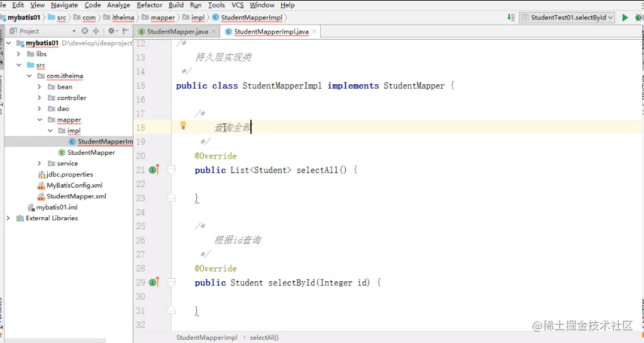
Task: Open the Refactor menu
Action: 150,5
